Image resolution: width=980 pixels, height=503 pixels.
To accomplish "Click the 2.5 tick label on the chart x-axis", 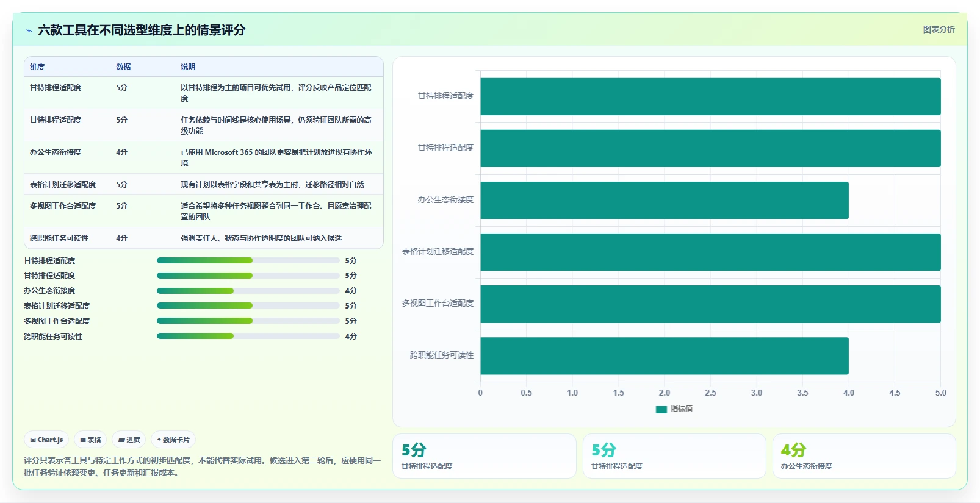I will click(710, 393).
